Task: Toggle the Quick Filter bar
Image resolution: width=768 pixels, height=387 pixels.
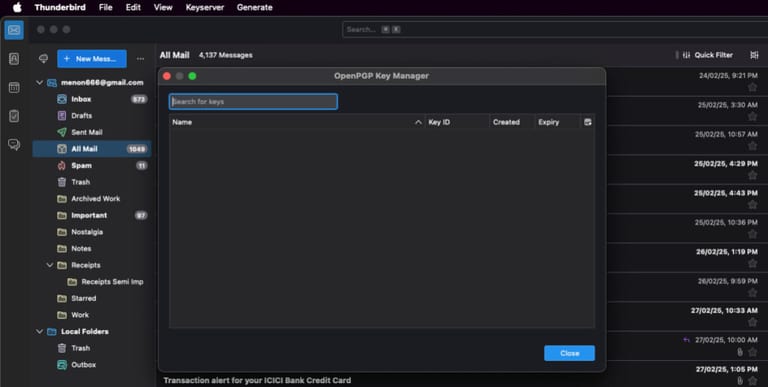Action: coord(708,55)
